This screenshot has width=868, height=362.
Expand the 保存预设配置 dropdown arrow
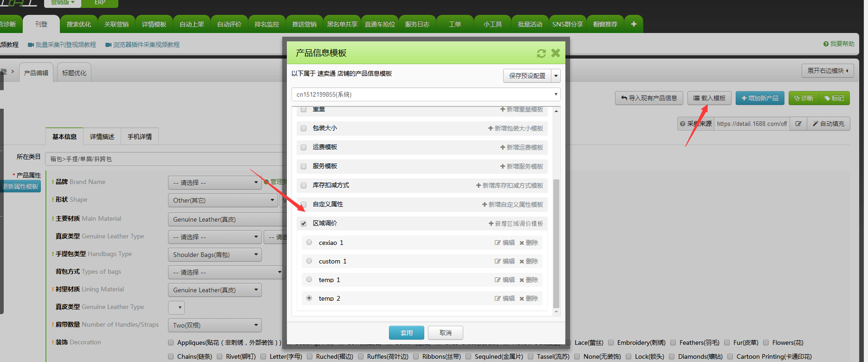point(556,76)
